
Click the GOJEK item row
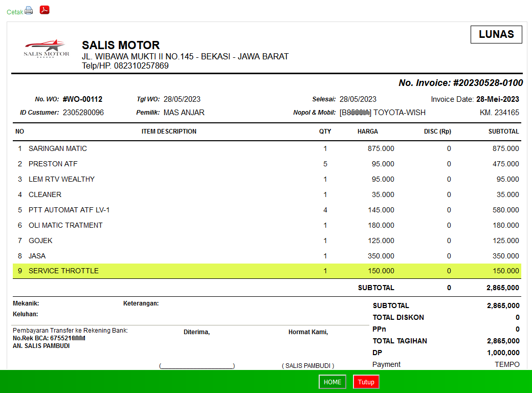tap(40, 241)
